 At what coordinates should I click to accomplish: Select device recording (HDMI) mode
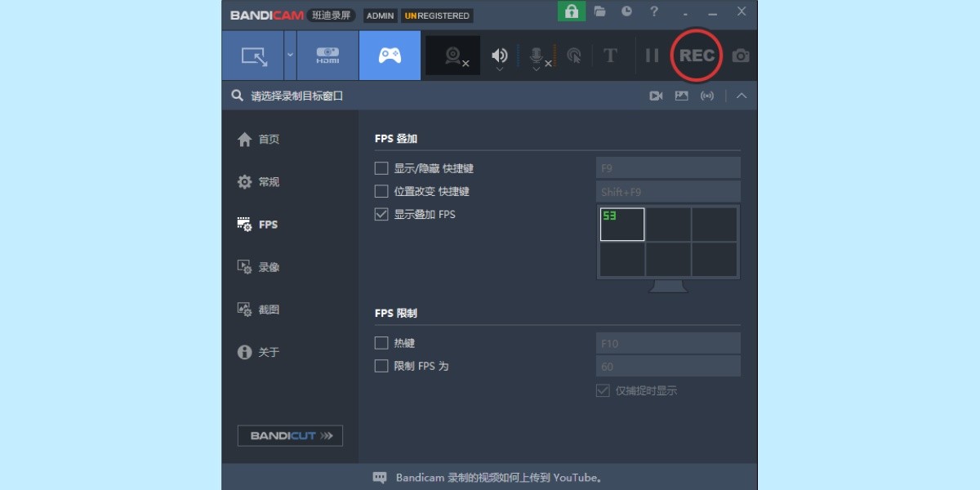click(x=327, y=55)
